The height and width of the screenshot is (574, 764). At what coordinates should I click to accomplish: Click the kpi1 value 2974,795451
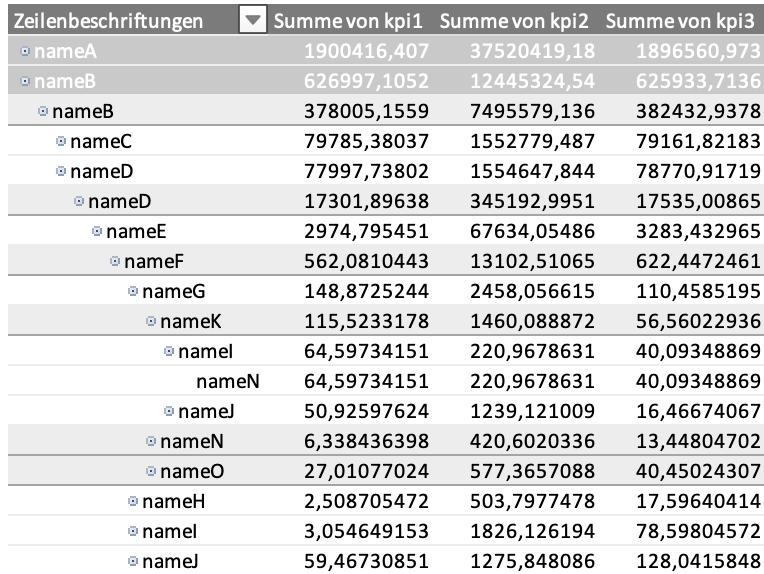tap(366, 231)
